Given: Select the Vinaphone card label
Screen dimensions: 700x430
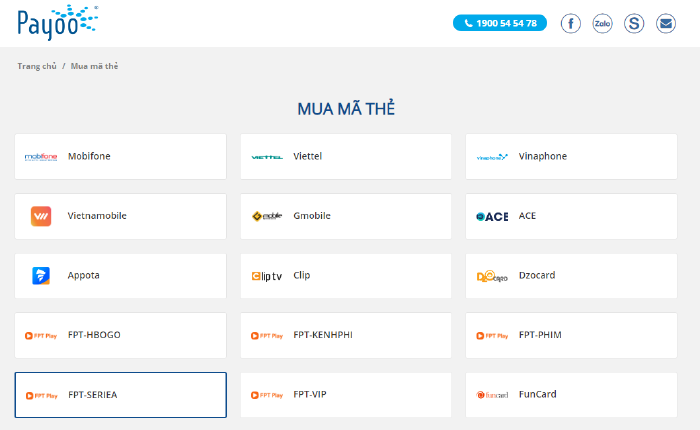Looking at the screenshot, I should click(542, 156).
